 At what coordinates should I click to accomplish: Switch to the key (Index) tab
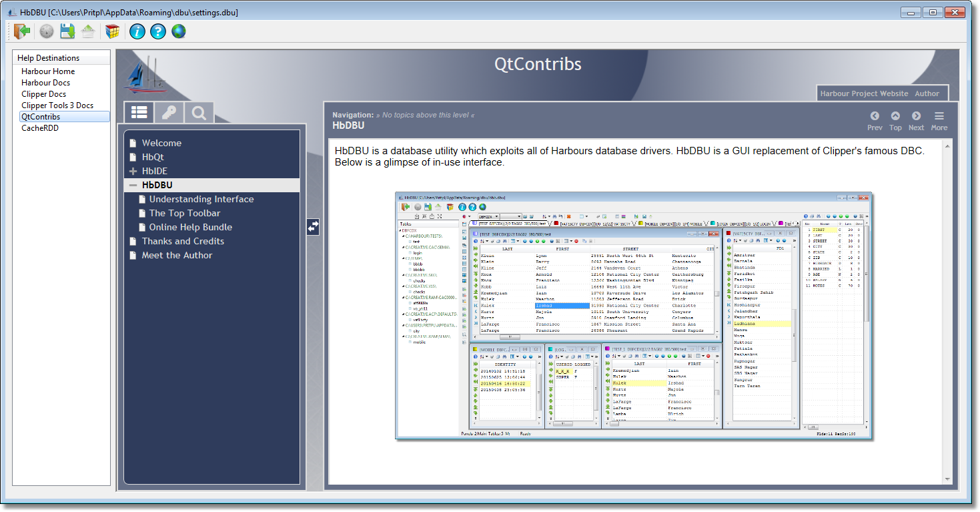coord(169,111)
